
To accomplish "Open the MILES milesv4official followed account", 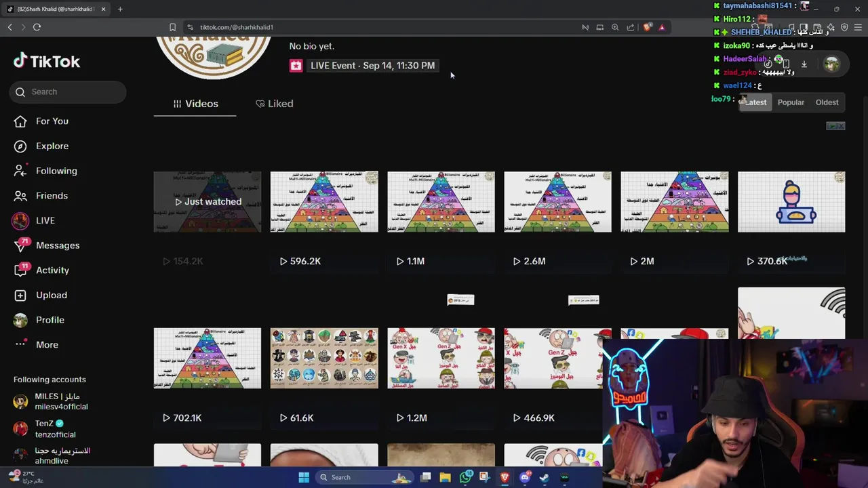I will point(52,401).
